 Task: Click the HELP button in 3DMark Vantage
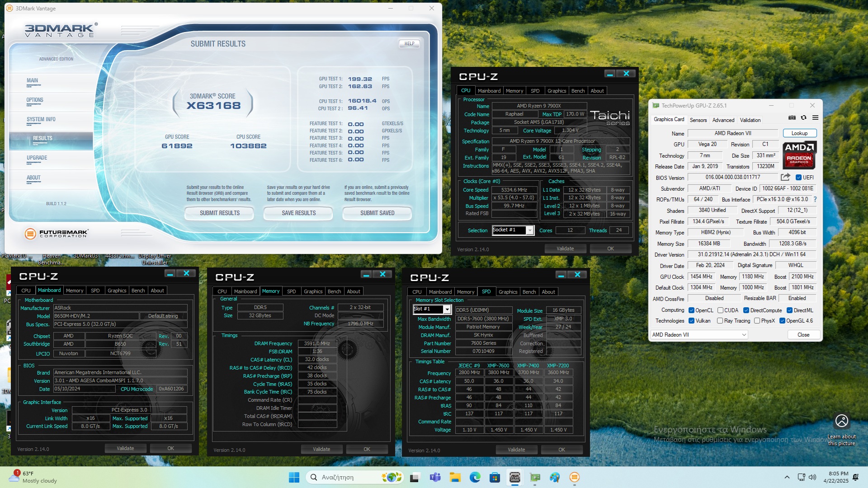[x=409, y=44]
